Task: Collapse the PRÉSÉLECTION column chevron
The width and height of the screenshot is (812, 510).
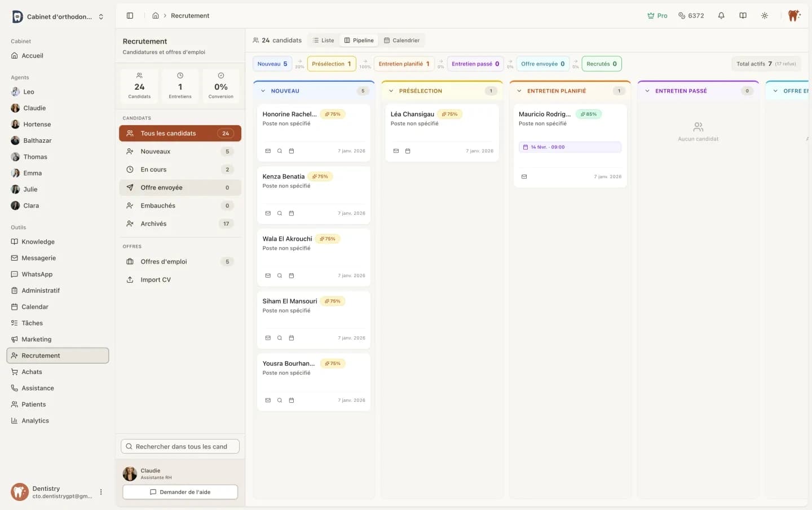Action: point(391,91)
